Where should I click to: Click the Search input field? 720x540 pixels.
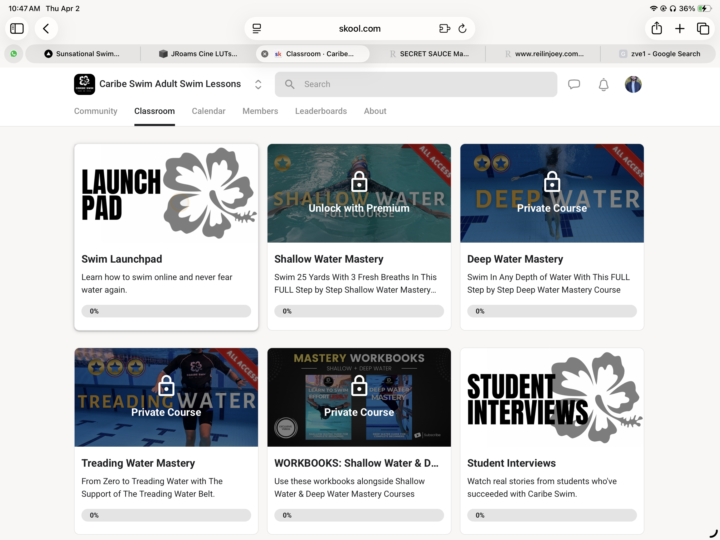pos(416,84)
